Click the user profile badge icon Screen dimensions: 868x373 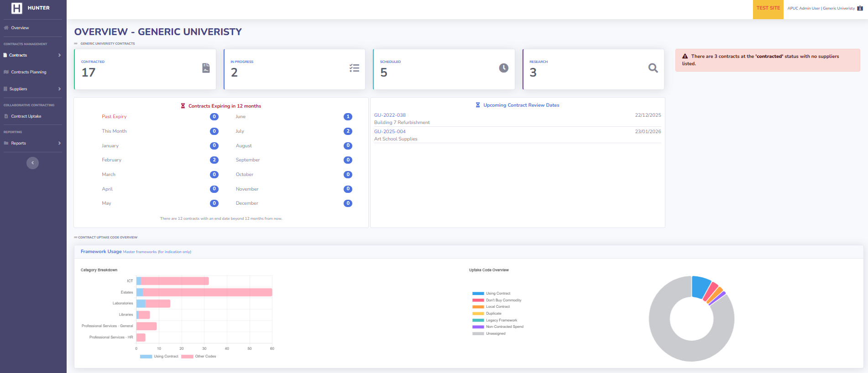click(x=860, y=8)
